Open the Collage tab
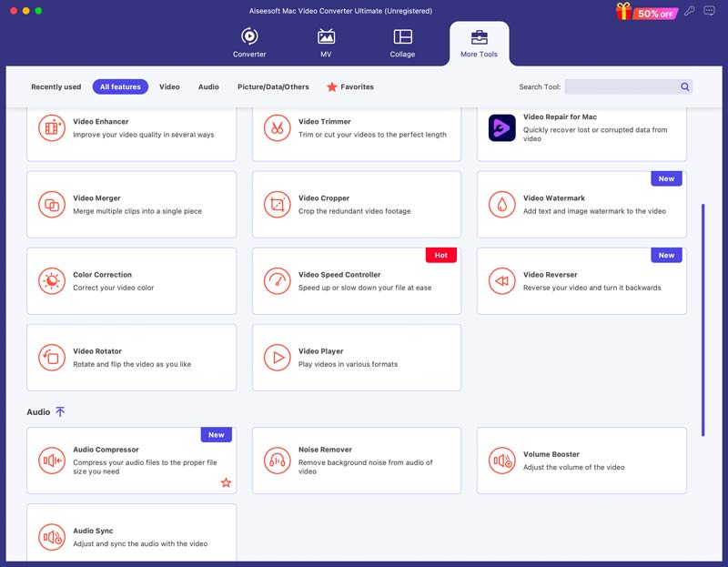The width and height of the screenshot is (728, 567). click(402, 43)
